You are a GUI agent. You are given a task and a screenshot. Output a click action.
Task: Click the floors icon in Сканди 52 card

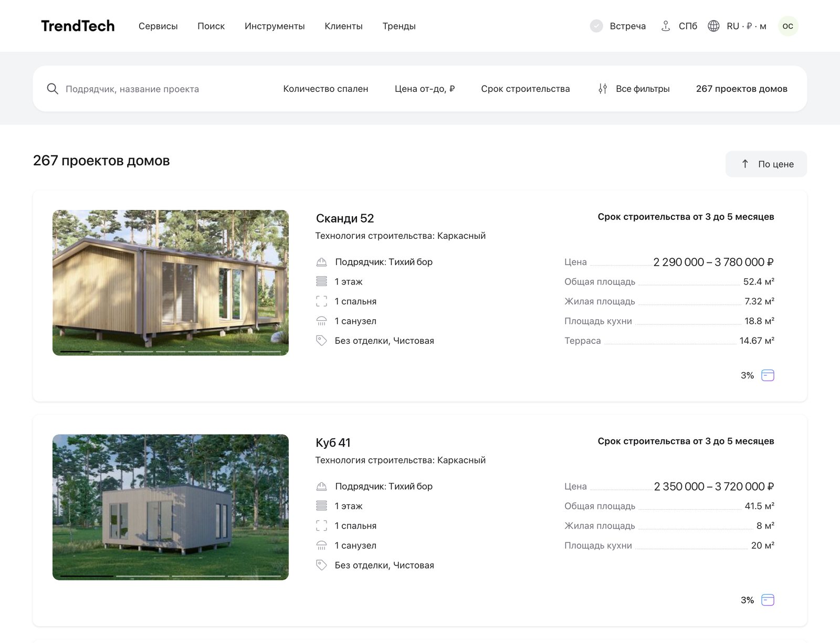click(321, 281)
